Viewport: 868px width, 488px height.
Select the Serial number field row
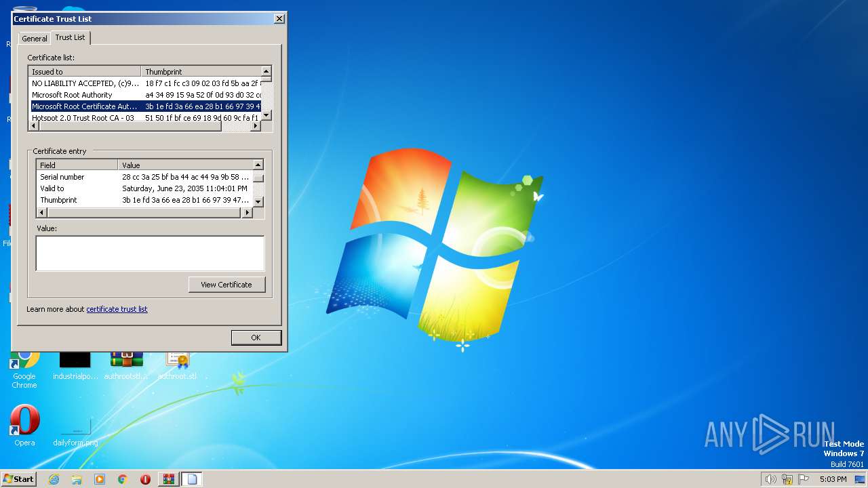(x=144, y=177)
